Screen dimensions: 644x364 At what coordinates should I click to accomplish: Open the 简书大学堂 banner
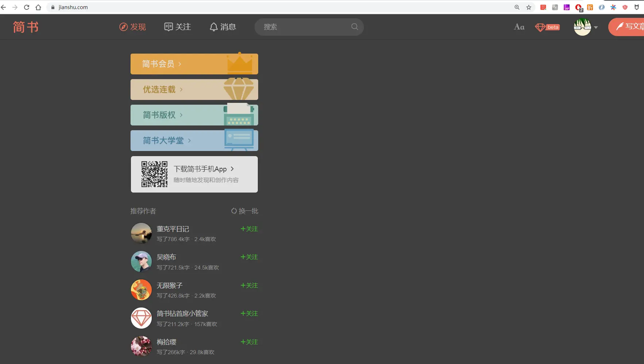[x=194, y=140]
